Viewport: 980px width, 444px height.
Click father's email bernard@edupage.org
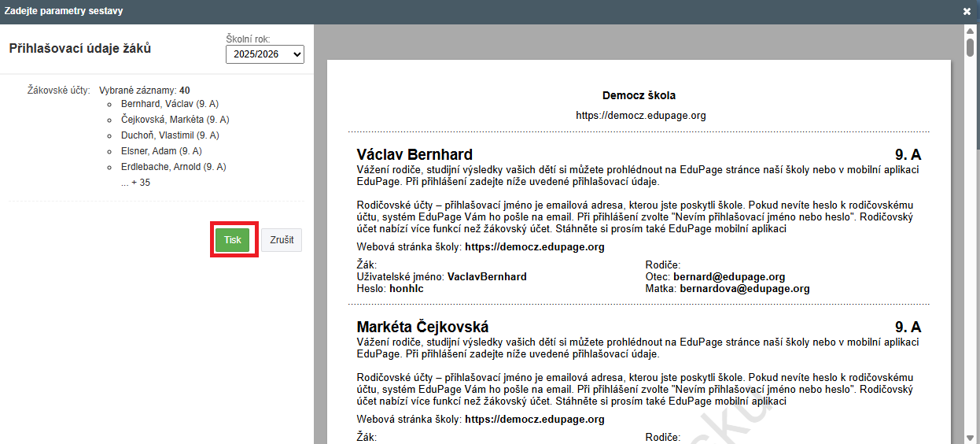(x=729, y=277)
